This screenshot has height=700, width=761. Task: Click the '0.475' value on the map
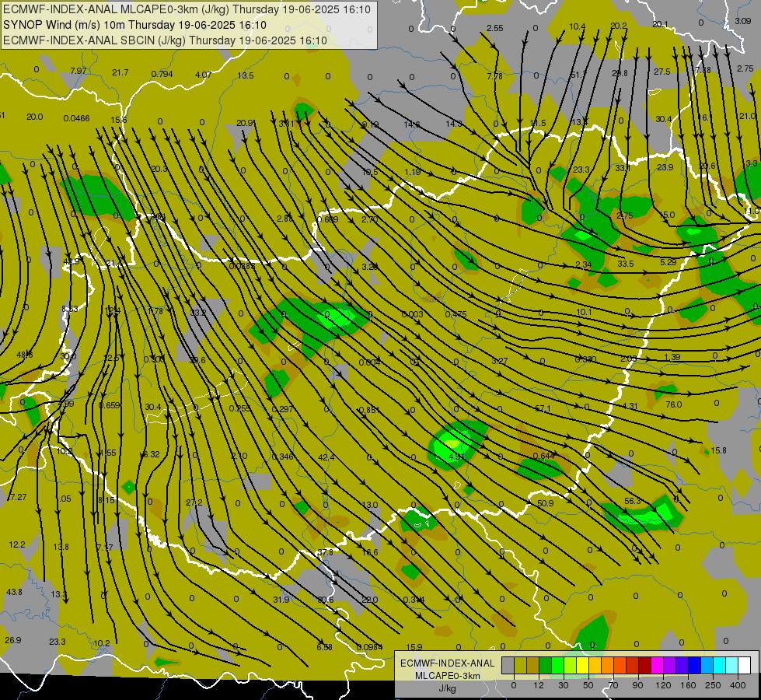456,314
